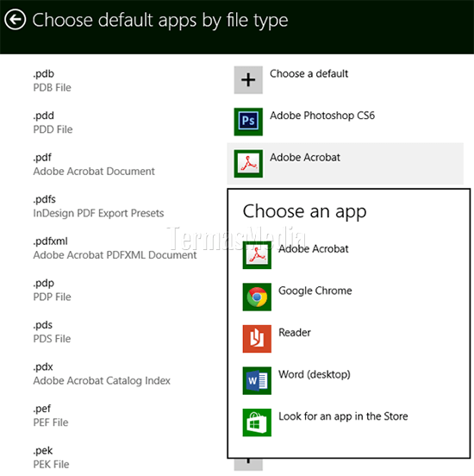Click the '.pdd' file extension text
Image resolution: width=474 pixels, height=476 pixels.
(x=44, y=116)
